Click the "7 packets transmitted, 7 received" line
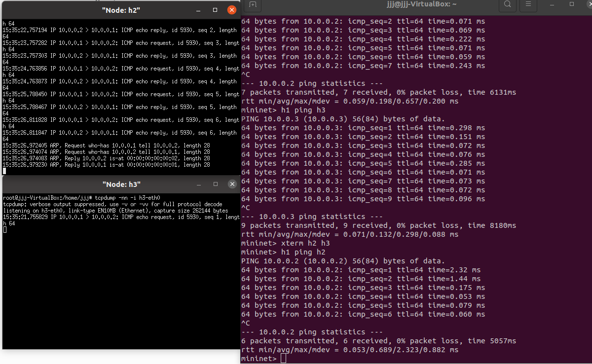592x364 pixels. 378,92
